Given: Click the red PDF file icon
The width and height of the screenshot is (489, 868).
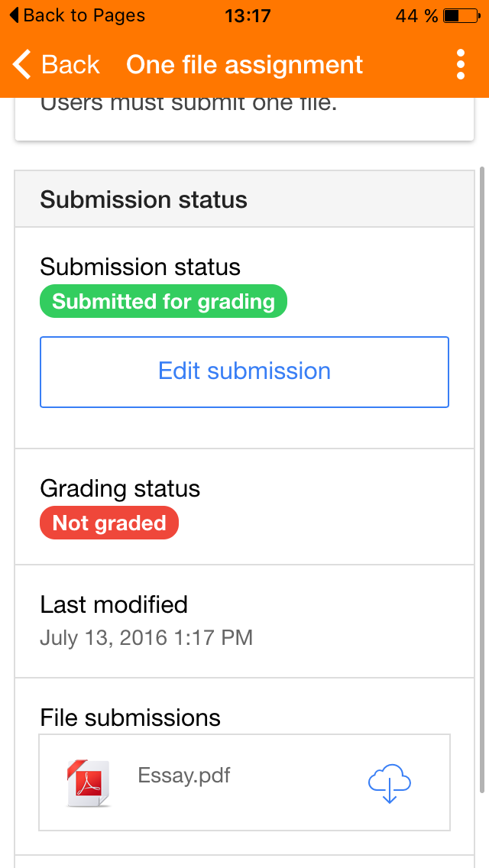Looking at the screenshot, I should (88, 783).
